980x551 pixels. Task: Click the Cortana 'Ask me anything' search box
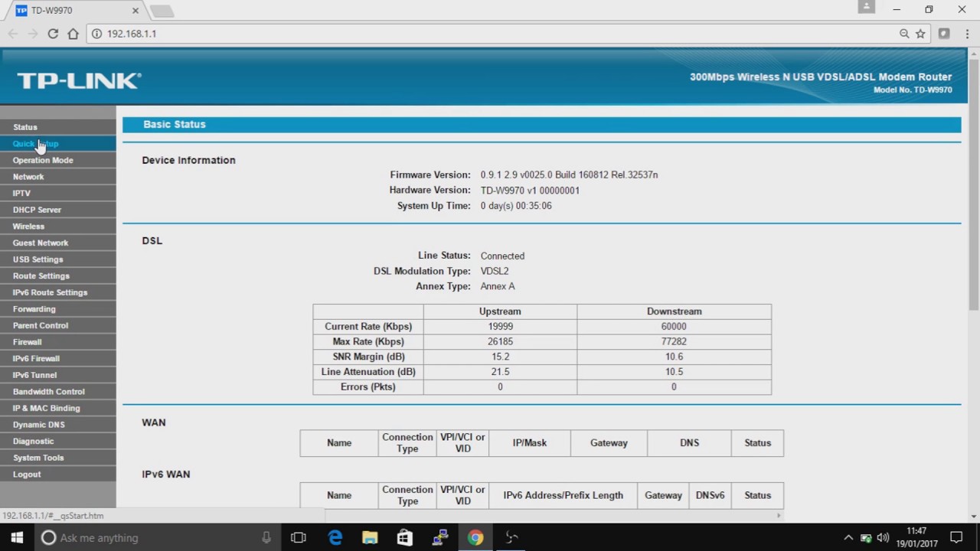coord(158,537)
